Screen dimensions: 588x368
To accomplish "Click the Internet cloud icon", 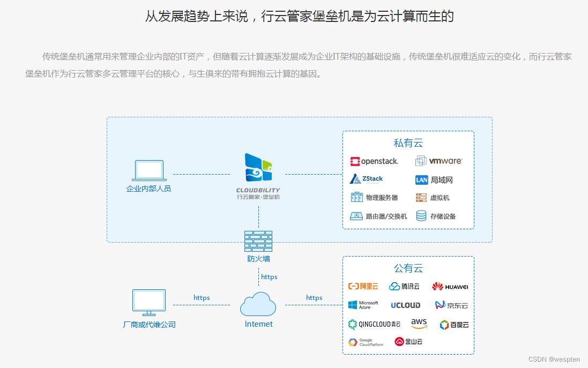I will [258, 304].
